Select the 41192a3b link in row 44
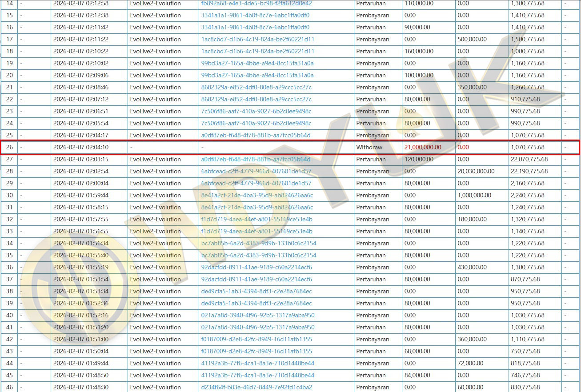This screenshot has height=392, width=581. [x=257, y=364]
